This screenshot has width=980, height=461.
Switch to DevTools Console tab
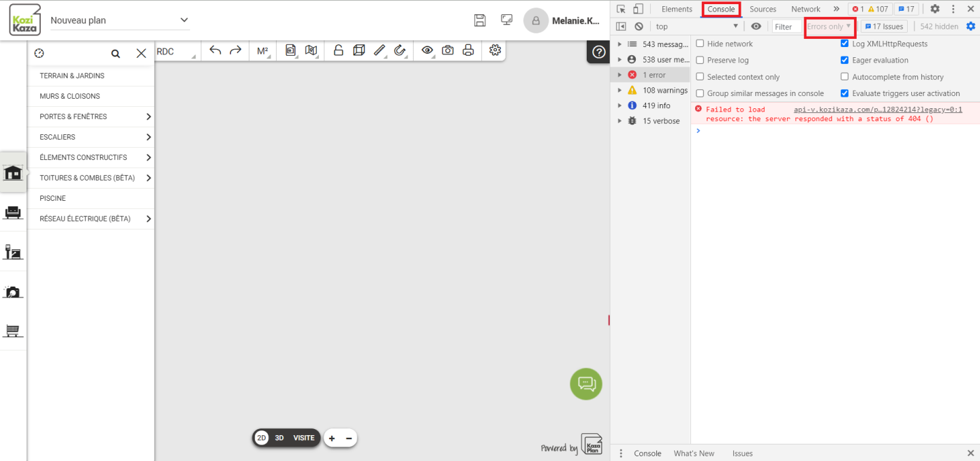pos(721,9)
